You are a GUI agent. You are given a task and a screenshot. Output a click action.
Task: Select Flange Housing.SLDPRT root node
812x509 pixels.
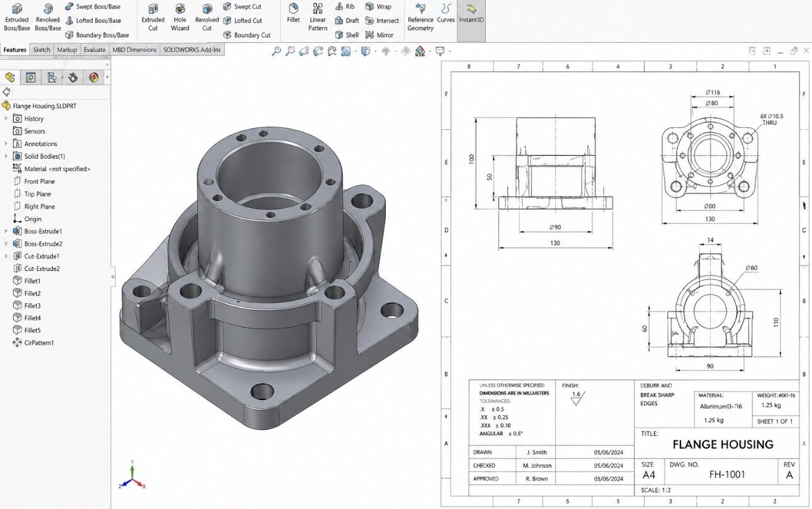tap(39, 106)
